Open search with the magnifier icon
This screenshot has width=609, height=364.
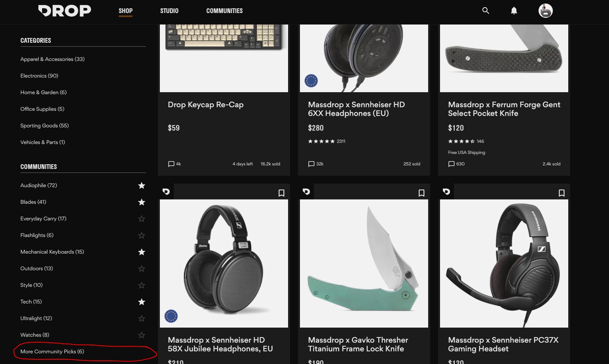(x=486, y=11)
